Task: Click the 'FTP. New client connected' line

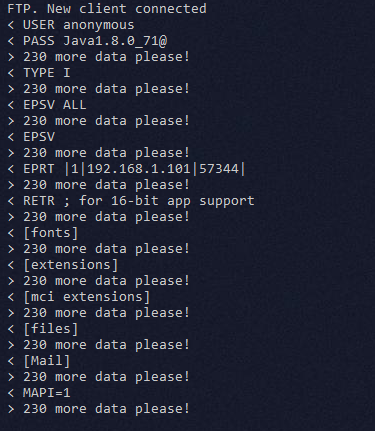Action: point(107,9)
